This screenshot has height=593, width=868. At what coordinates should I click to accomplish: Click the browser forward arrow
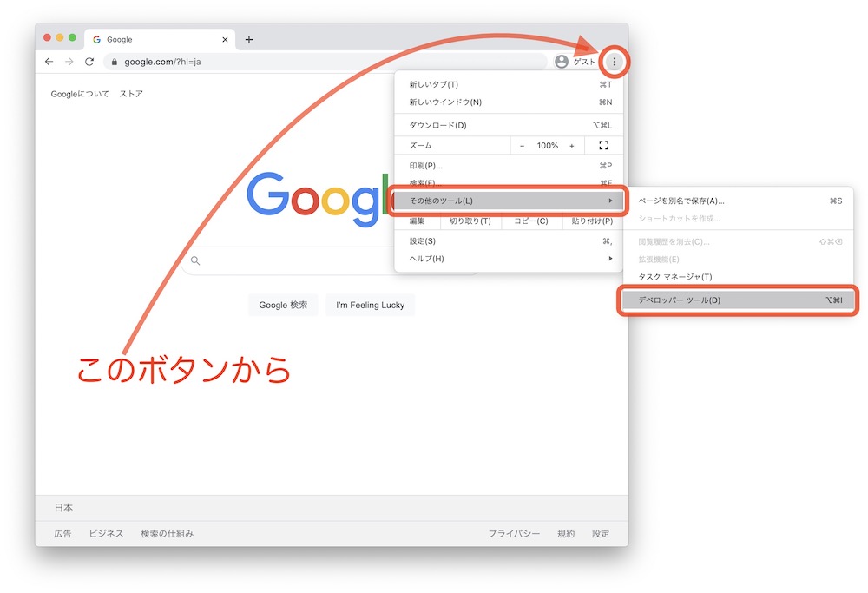pos(69,62)
